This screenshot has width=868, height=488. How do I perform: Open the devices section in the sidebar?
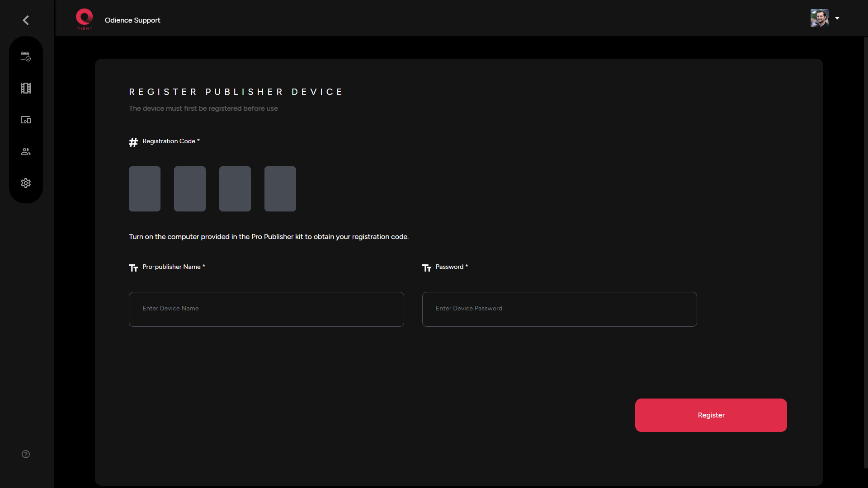(26, 120)
